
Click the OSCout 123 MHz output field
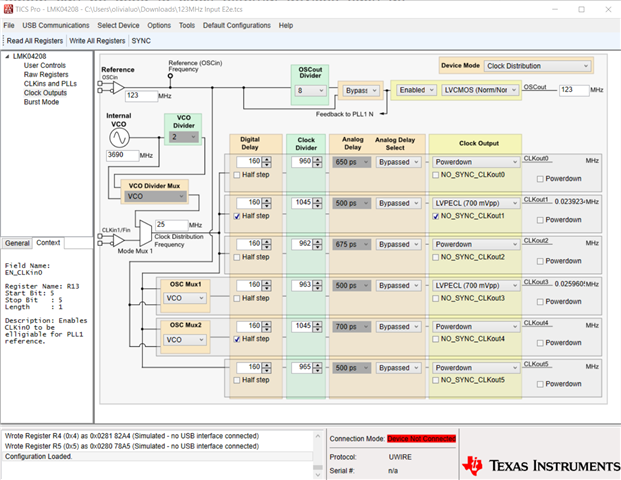point(574,90)
